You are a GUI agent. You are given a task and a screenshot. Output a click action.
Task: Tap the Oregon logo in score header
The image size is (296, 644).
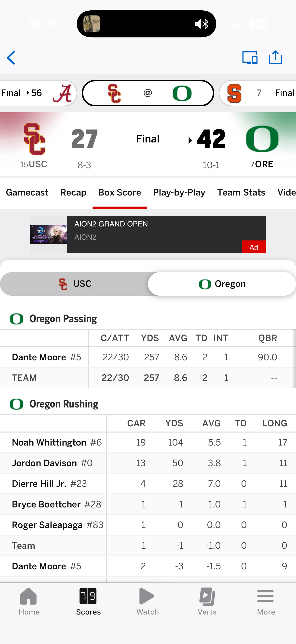262,139
